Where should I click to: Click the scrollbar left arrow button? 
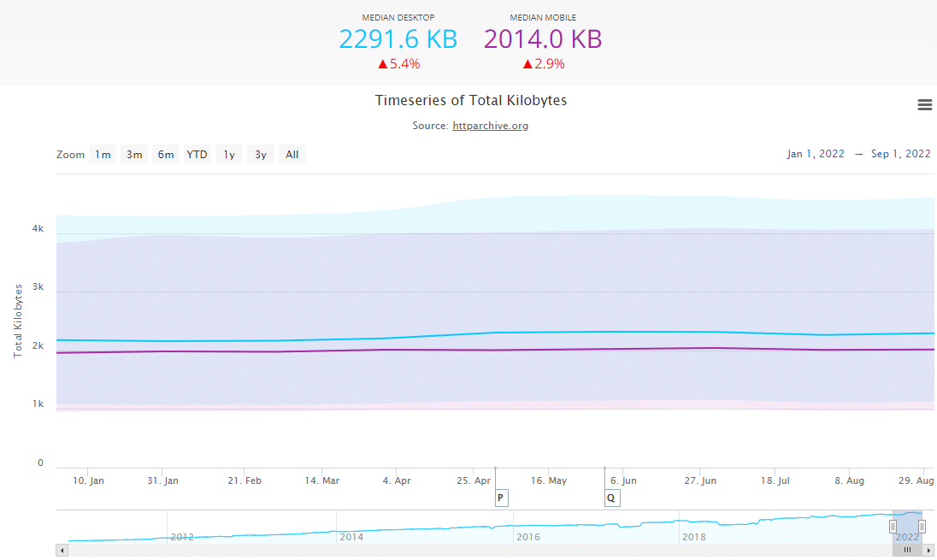pos(62,551)
